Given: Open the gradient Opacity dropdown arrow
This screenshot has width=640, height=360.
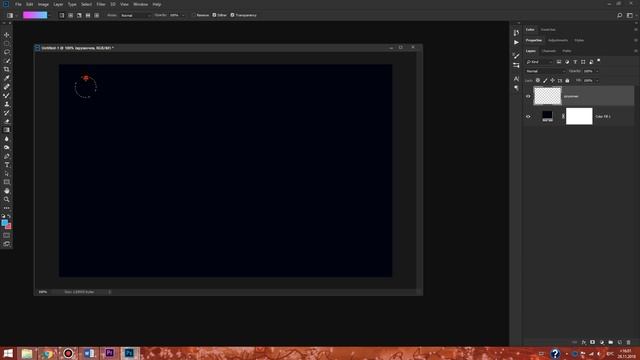Looking at the screenshot, I should [183, 15].
